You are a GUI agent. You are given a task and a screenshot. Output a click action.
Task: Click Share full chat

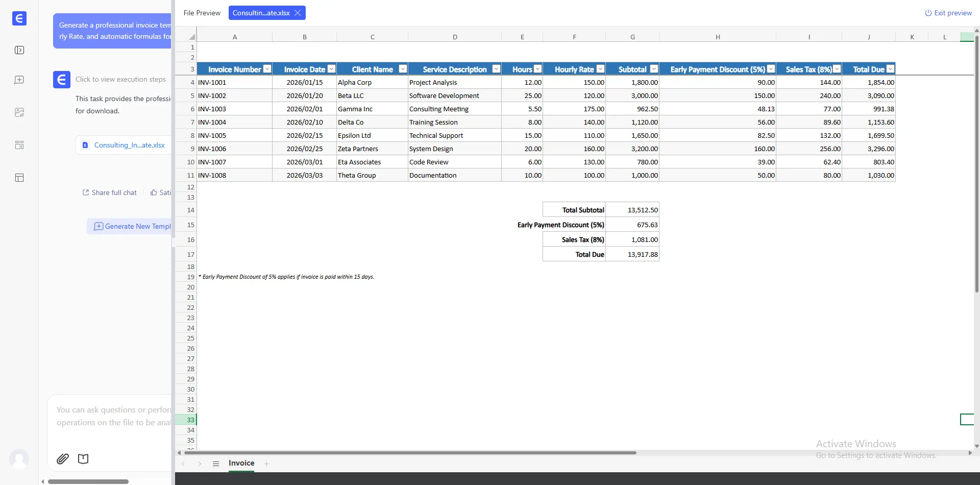(110, 192)
